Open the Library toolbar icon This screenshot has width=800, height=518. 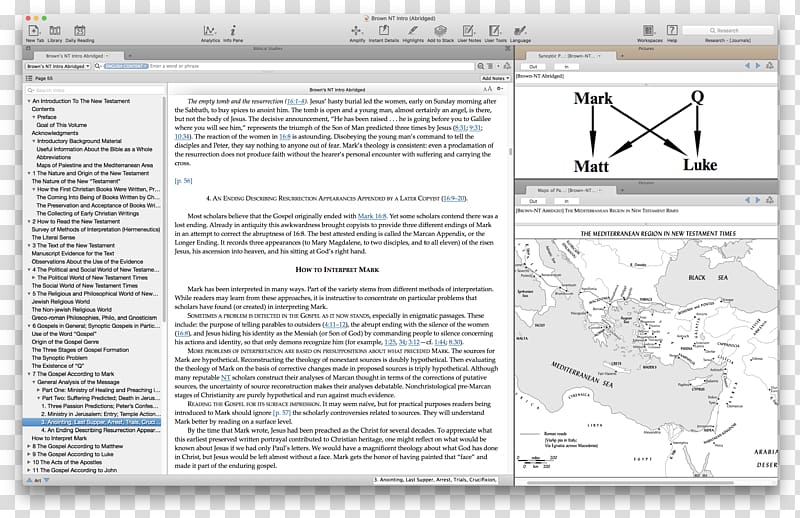55,31
